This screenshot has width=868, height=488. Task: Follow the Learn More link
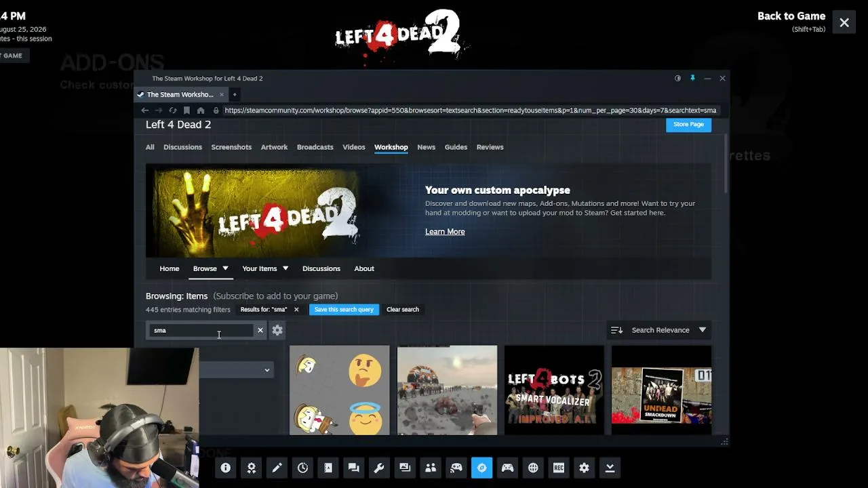(445, 232)
